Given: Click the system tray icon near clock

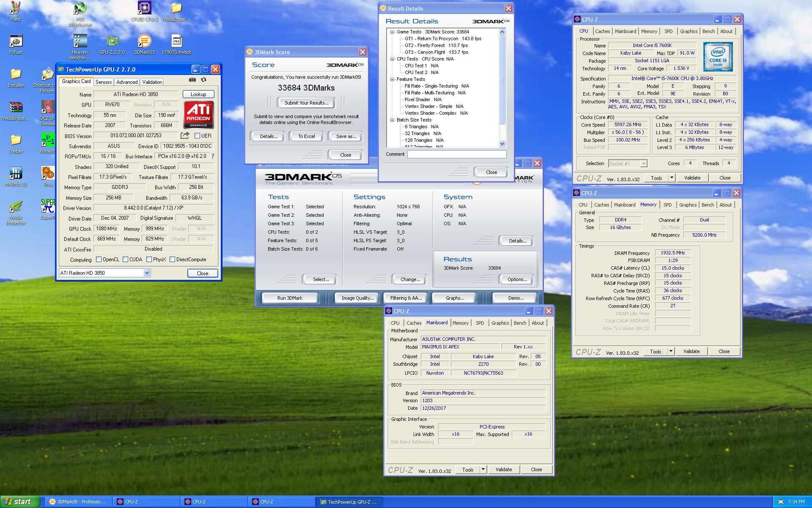Looking at the screenshot, I should 781,502.
